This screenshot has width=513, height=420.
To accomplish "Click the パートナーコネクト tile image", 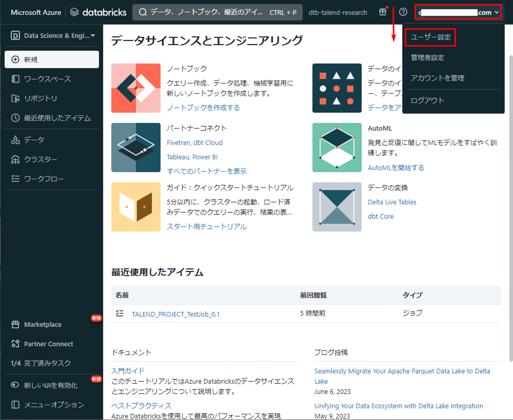I will click(136, 147).
